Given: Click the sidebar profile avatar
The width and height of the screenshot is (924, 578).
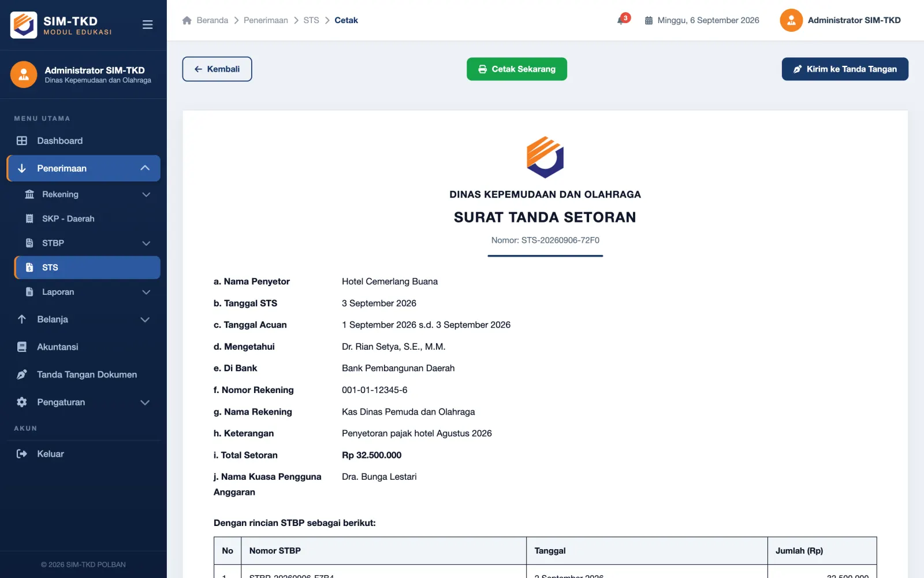Looking at the screenshot, I should coord(24,75).
